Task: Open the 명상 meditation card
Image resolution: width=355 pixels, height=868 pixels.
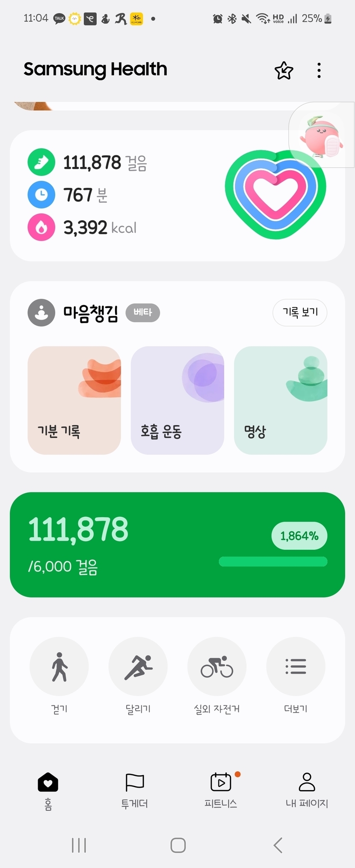Action: (281, 400)
